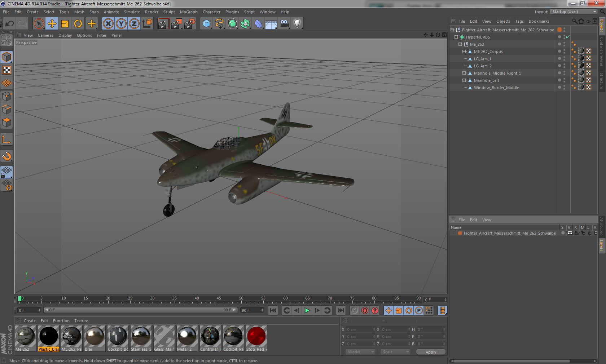Toggle the X axis lock

click(x=108, y=24)
